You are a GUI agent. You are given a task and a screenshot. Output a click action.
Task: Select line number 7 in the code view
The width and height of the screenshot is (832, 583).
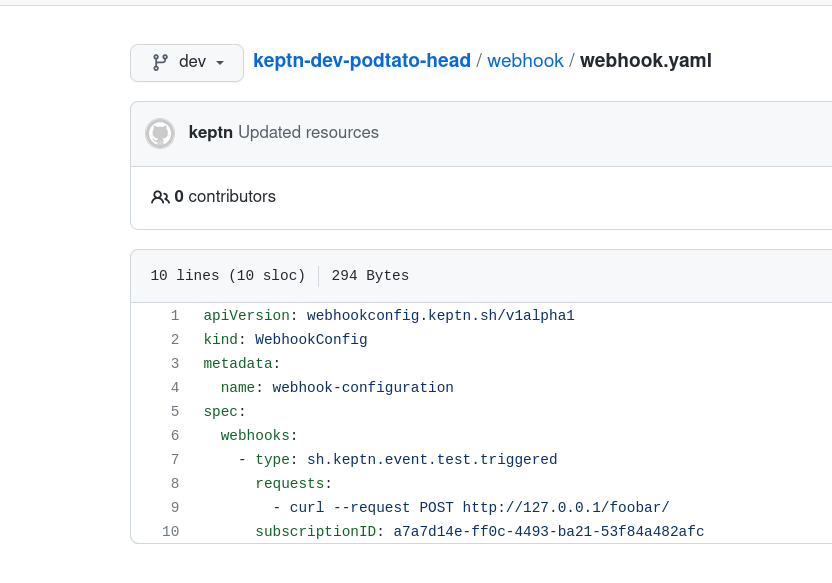click(x=175, y=459)
